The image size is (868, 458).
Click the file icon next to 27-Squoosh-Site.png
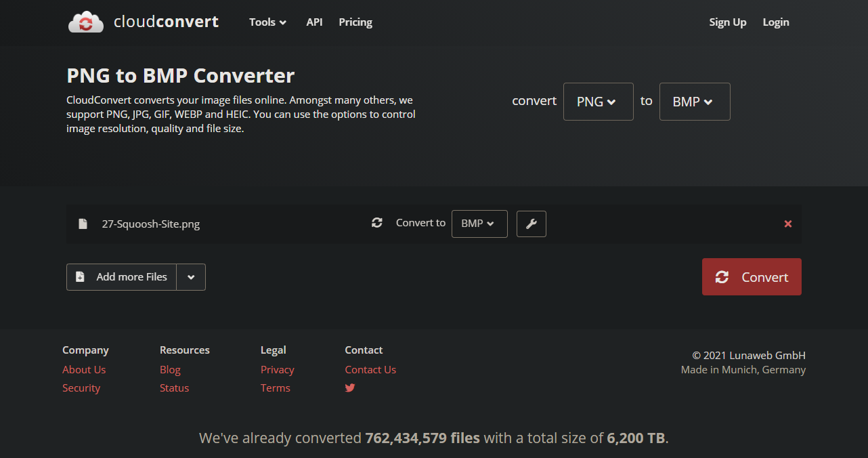tap(83, 224)
